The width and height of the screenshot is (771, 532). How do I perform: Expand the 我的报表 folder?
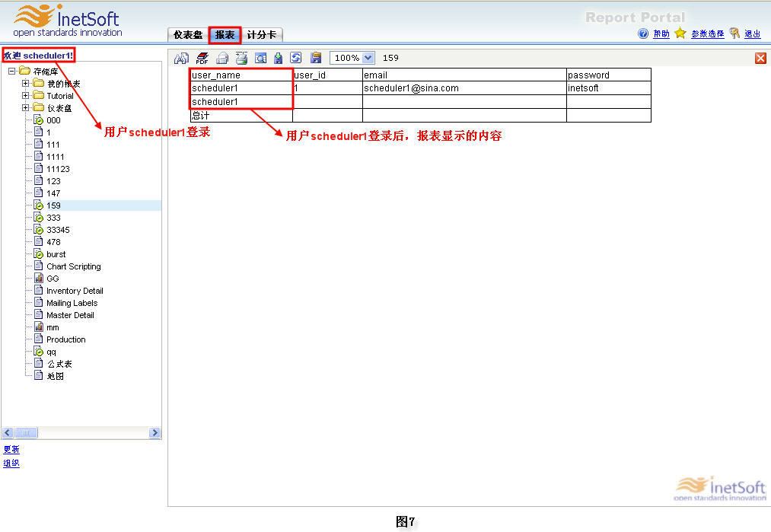pos(25,84)
